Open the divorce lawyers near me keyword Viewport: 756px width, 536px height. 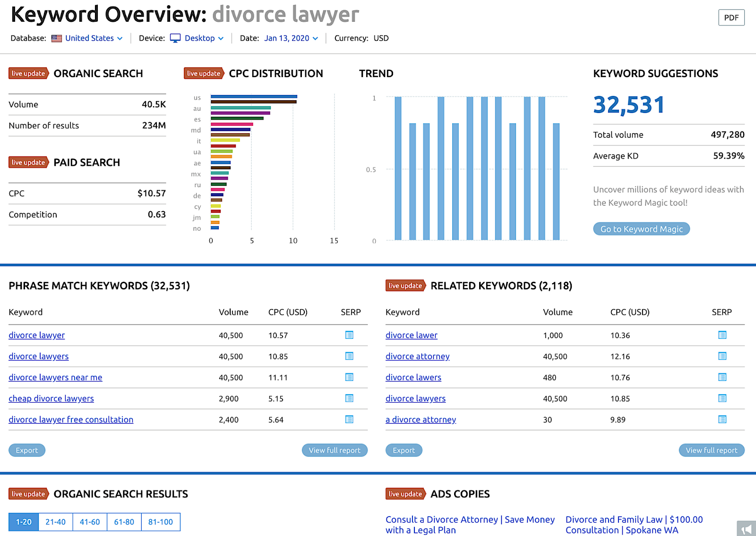tap(55, 377)
